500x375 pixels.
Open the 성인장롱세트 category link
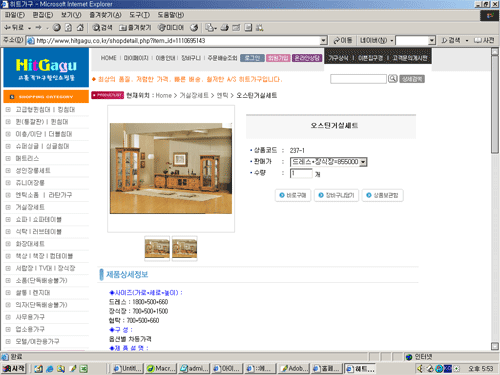(33, 171)
